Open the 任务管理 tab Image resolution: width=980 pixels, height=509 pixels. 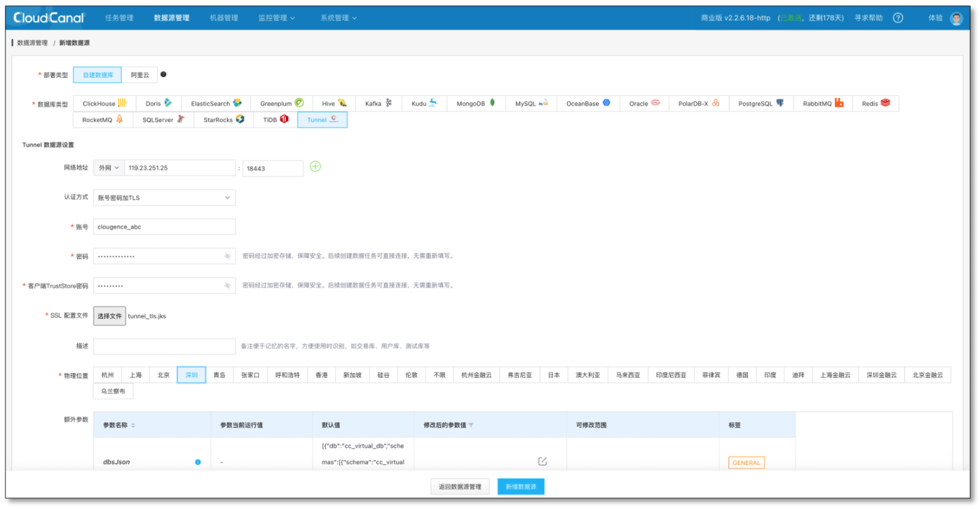tap(119, 18)
